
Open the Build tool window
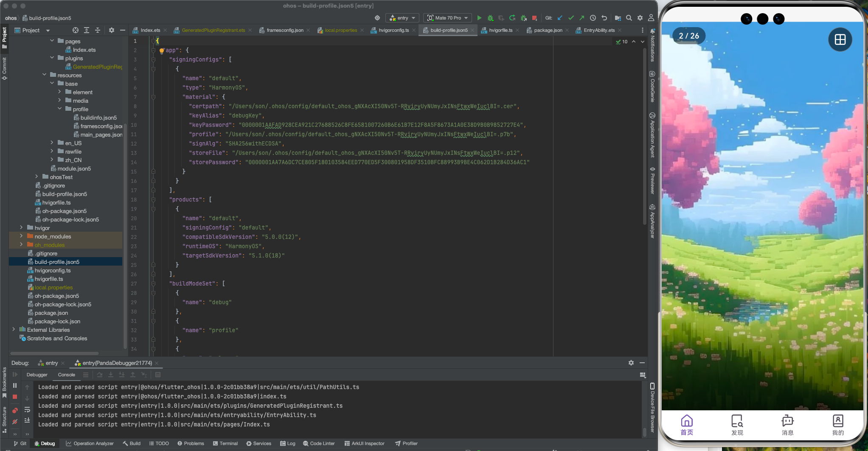[x=132, y=443]
